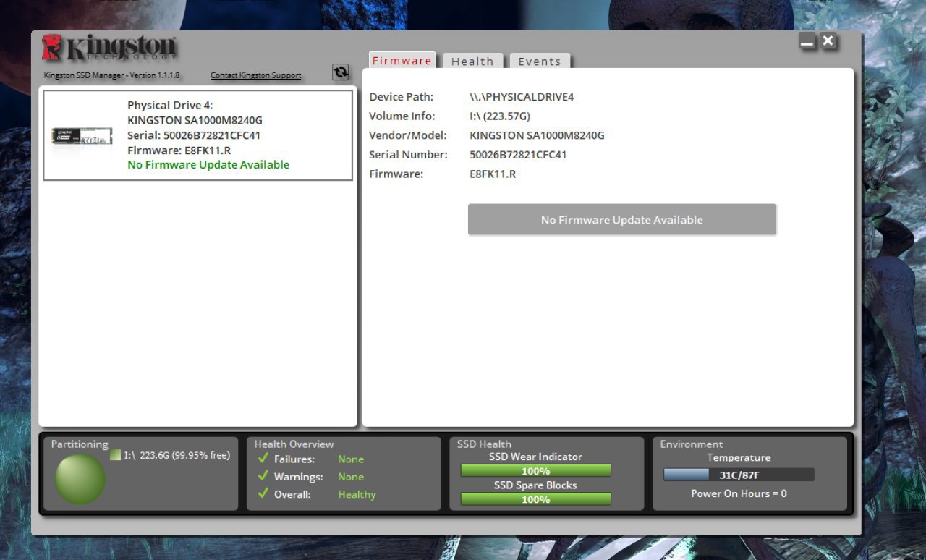
Task: Click the Failures green checkmark icon
Action: tap(263, 459)
